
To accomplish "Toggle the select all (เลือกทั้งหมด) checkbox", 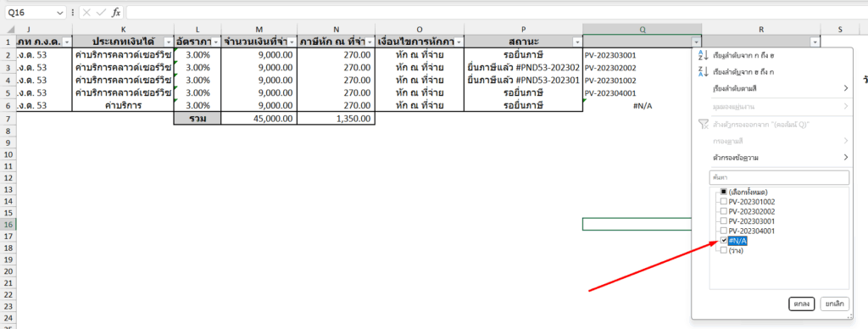I will tap(724, 192).
